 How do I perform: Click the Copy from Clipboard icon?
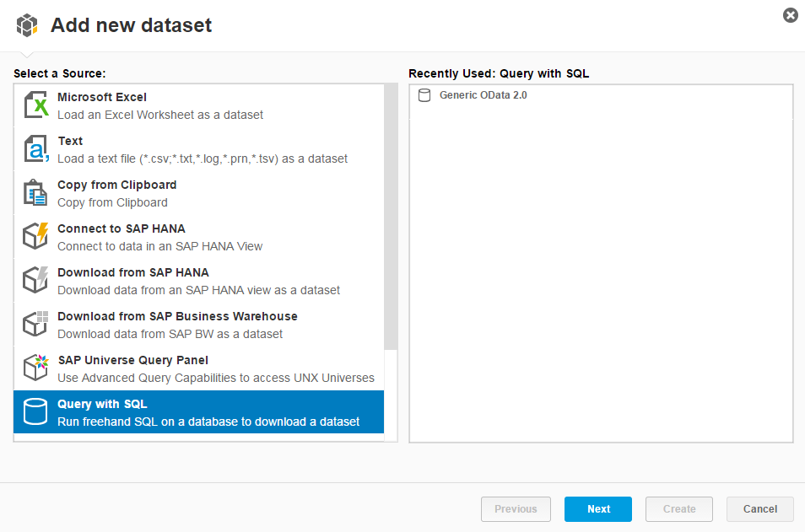35,193
